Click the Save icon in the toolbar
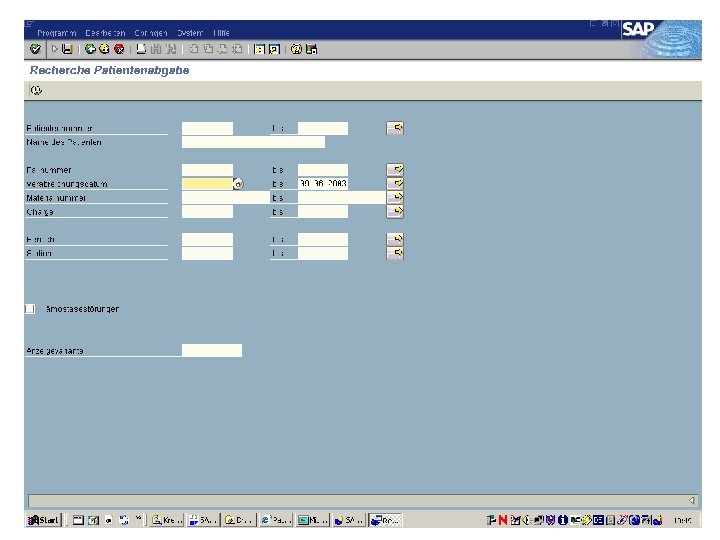Image resolution: width=720 pixels, height=540 pixels. 68,49
